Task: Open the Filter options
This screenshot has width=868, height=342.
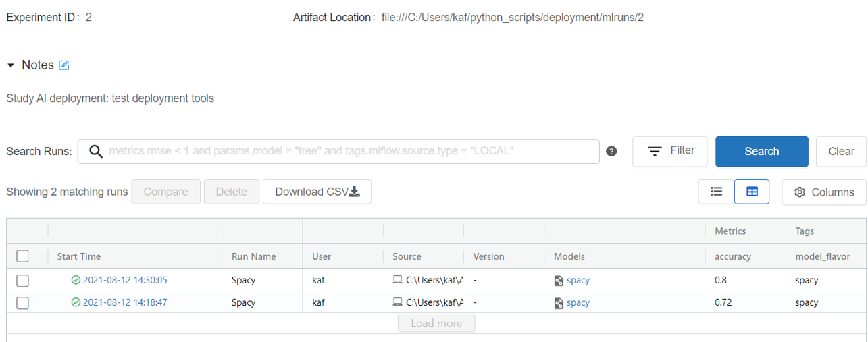Action: point(669,151)
